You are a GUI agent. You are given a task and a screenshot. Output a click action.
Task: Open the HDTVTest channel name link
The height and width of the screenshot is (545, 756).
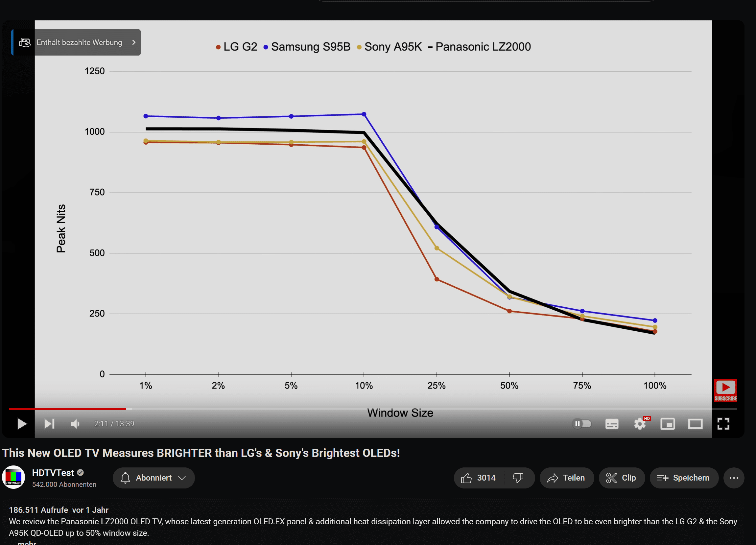pyautogui.click(x=53, y=473)
